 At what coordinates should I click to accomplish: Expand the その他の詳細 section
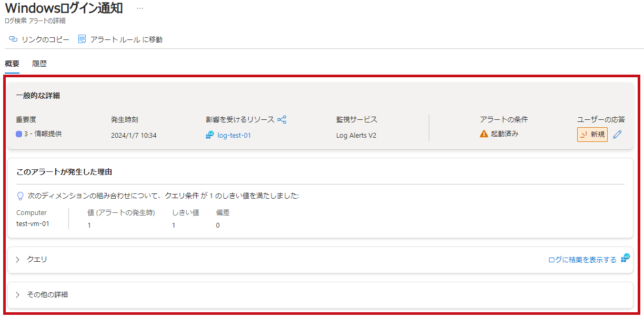[x=18, y=295]
